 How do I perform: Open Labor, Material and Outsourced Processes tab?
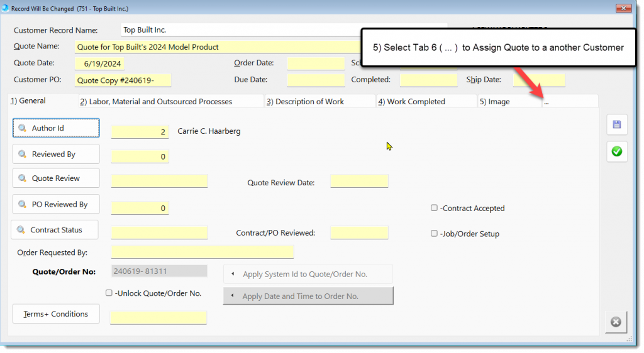click(171, 102)
